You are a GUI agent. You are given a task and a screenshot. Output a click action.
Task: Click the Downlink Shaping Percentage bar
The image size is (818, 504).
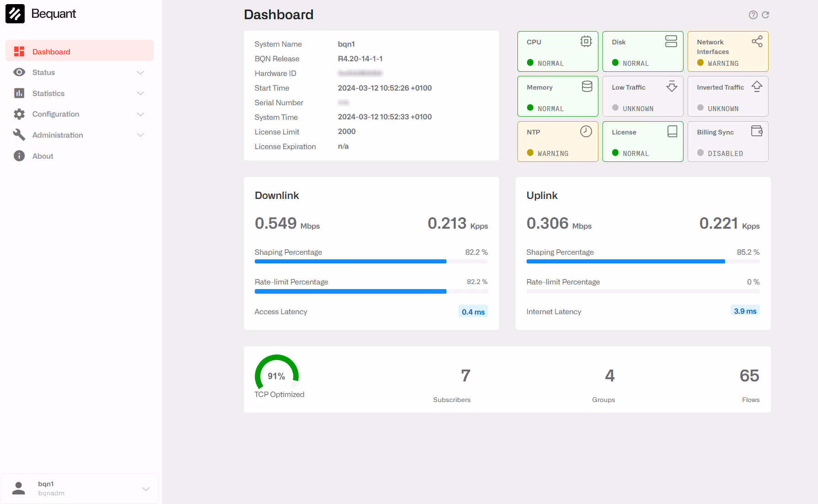(371, 262)
